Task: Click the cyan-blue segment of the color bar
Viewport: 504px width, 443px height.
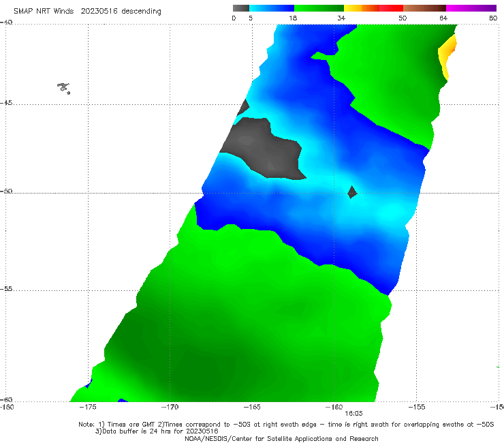Action: [x=272, y=8]
